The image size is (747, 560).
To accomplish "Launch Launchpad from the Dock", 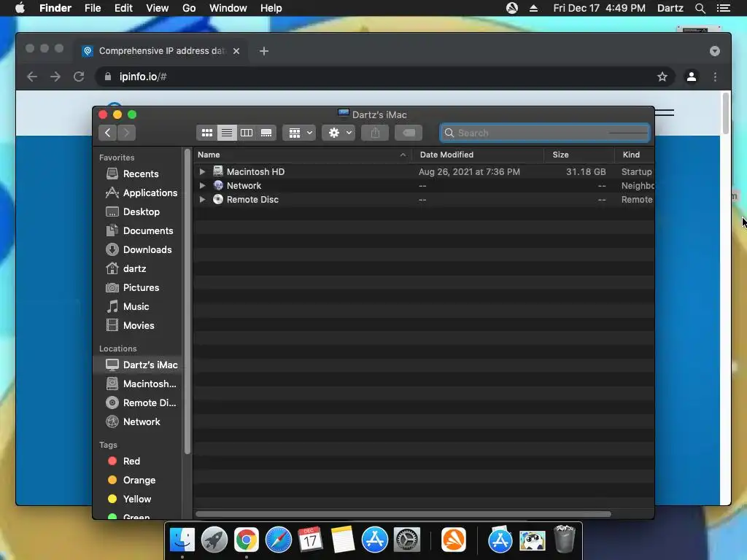I will 214,540.
